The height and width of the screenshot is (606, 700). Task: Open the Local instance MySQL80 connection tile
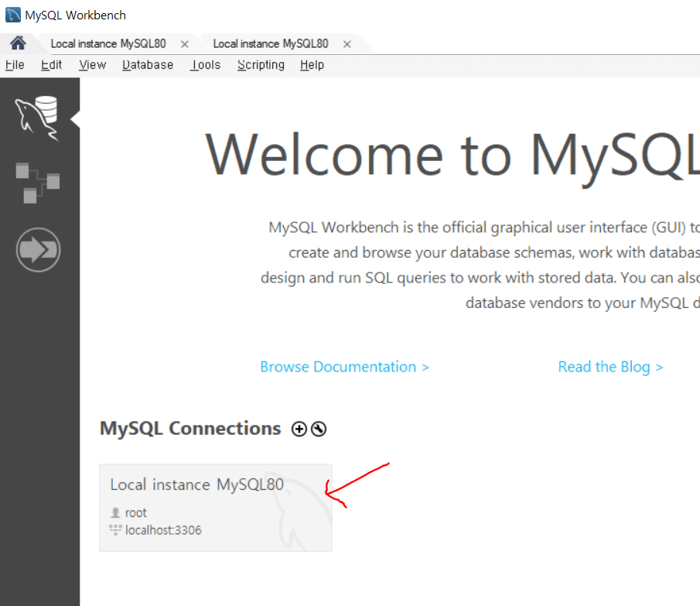point(215,508)
